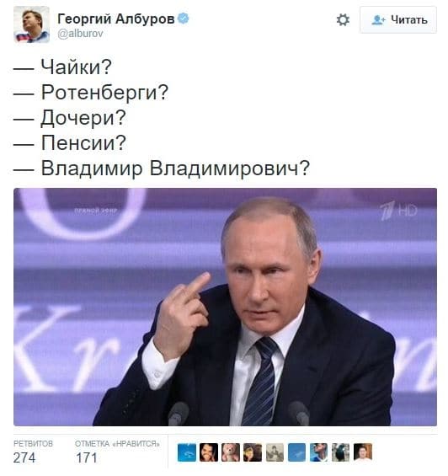Viewport: 448px width, 476px height.
Task: Open the sepia old-photo avatar
Action: [275, 452]
